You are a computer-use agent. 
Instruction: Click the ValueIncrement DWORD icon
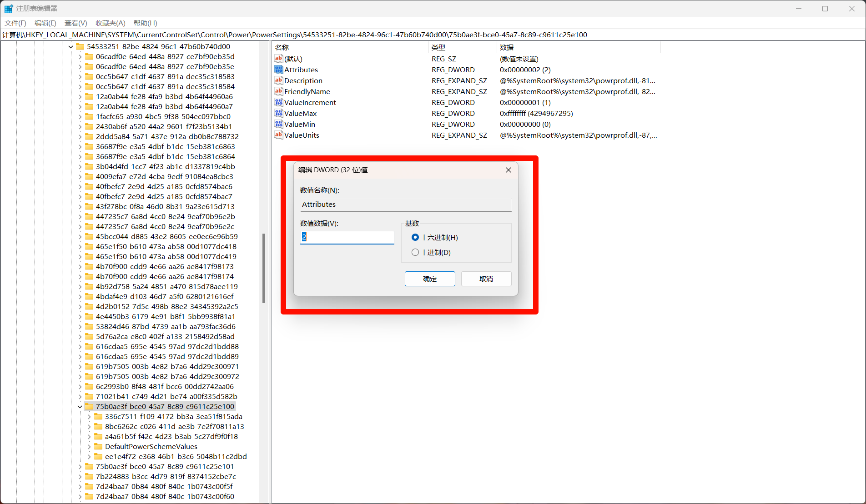click(278, 102)
